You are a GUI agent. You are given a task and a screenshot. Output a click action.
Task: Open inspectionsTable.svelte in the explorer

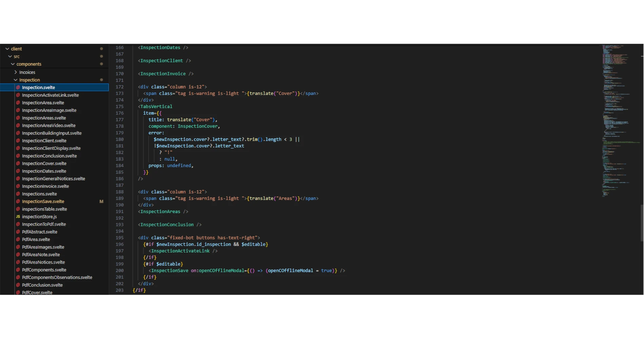[44, 209]
